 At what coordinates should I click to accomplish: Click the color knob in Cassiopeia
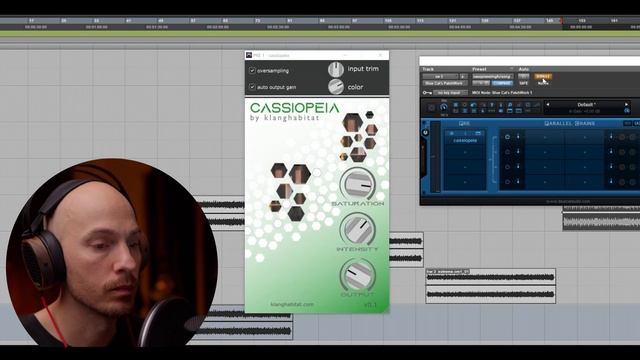pyautogui.click(x=336, y=87)
